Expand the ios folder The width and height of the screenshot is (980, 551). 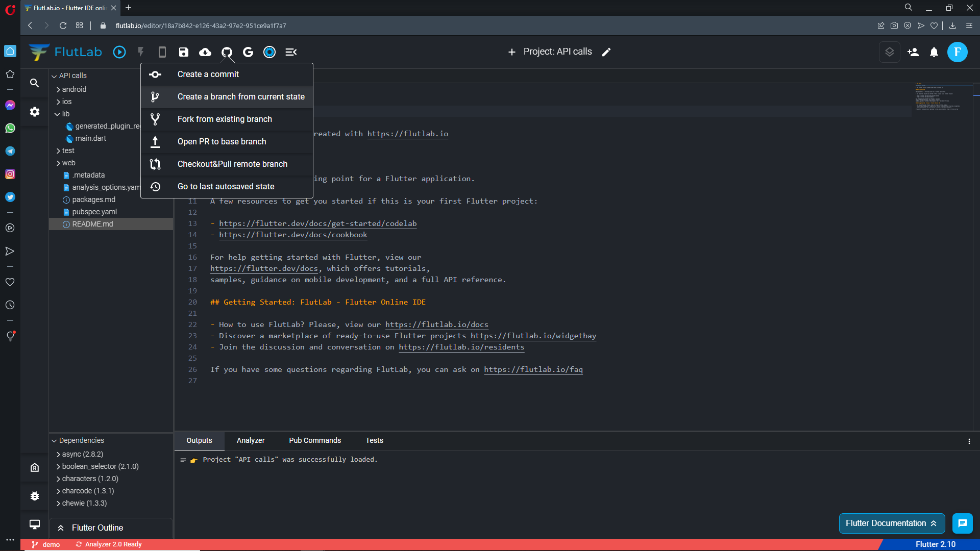58,102
